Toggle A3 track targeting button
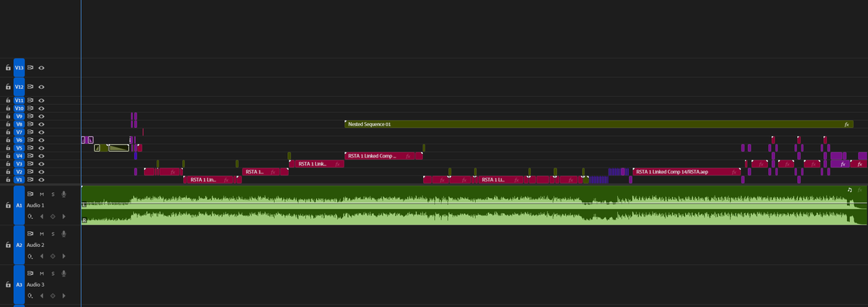The height and width of the screenshot is (307, 868). point(20,285)
